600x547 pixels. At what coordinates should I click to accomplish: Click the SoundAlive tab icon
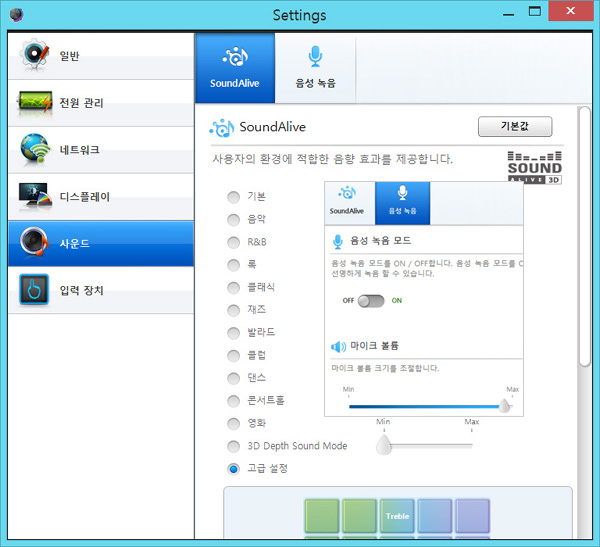point(235,57)
